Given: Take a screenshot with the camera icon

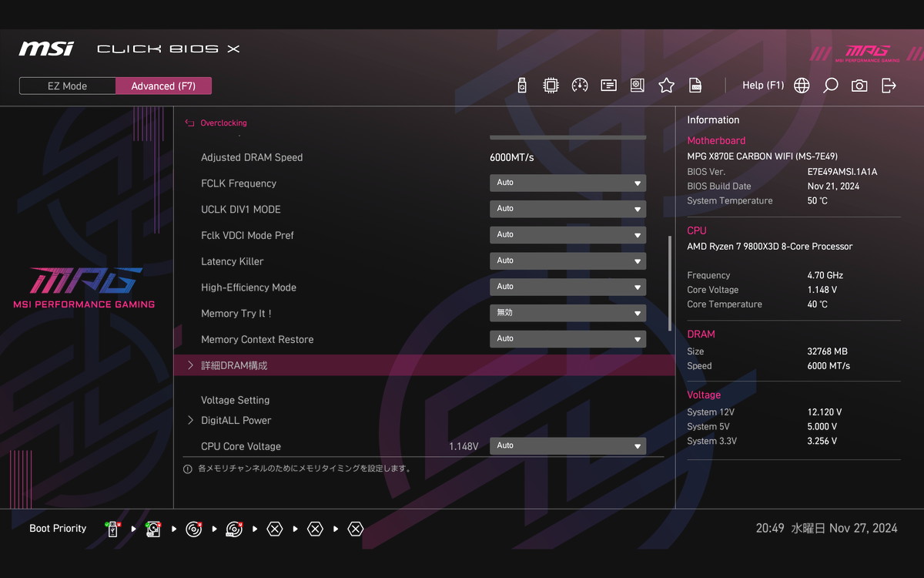Looking at the screenshot, I should tap(859, 86).
